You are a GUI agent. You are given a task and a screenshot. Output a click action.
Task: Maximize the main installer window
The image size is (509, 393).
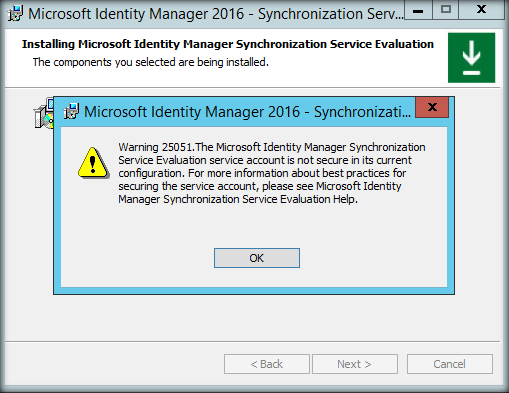[x=446, y=10]
